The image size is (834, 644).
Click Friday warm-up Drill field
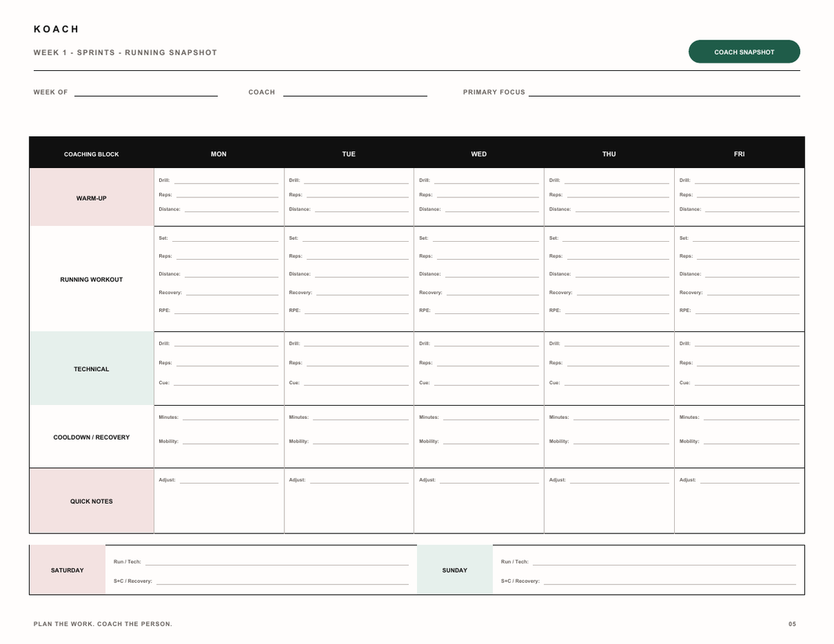746,180
